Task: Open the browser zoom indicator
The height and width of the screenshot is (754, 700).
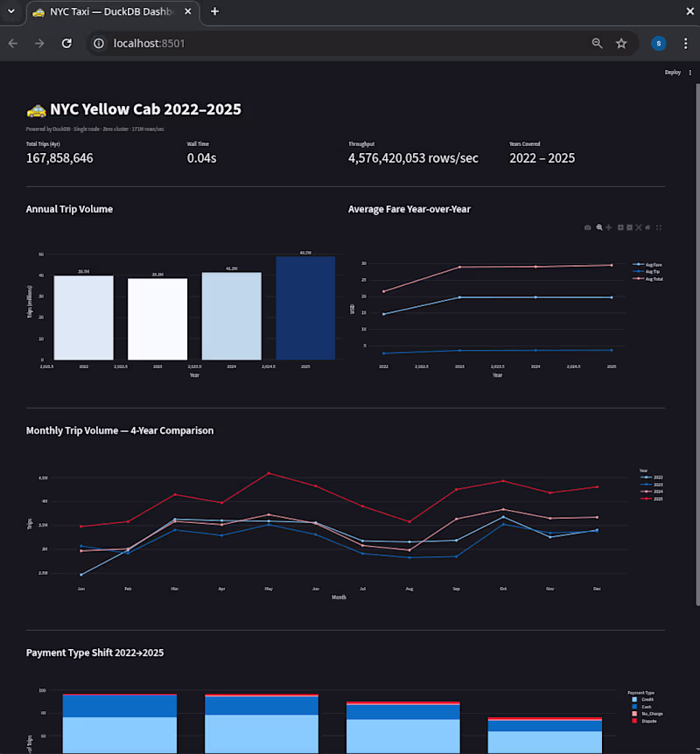Action: tap(597, 43)
